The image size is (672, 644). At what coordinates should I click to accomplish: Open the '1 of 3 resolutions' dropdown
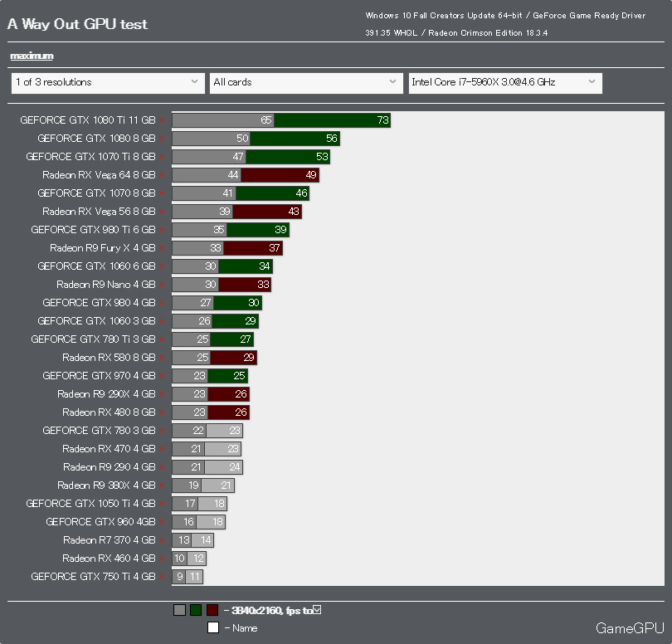point(108,83)
